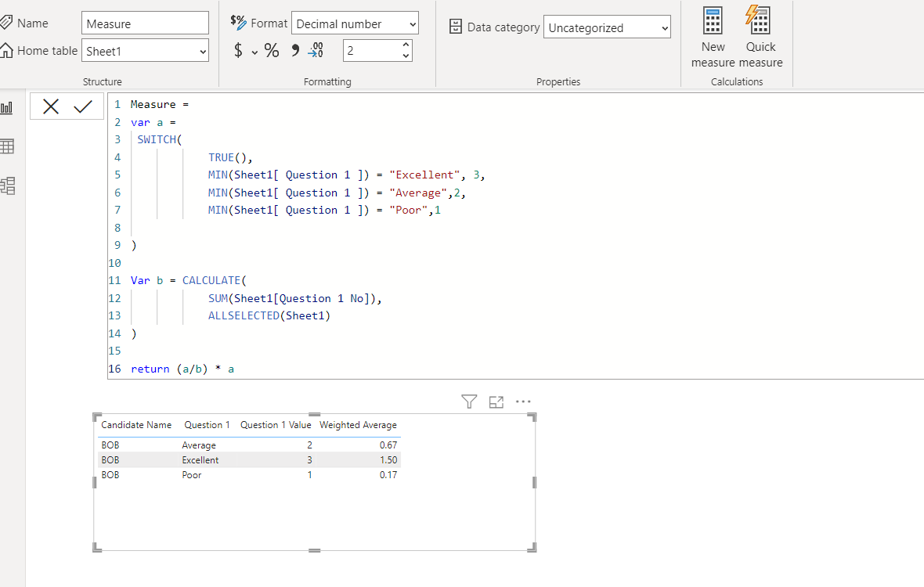Open currency format dropdown arrow

point(254,52)
